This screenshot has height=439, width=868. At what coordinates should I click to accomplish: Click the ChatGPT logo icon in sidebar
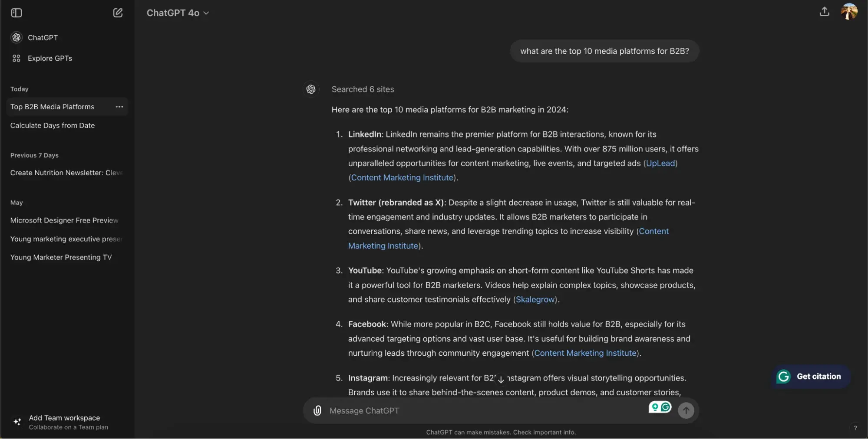(17, 38)
